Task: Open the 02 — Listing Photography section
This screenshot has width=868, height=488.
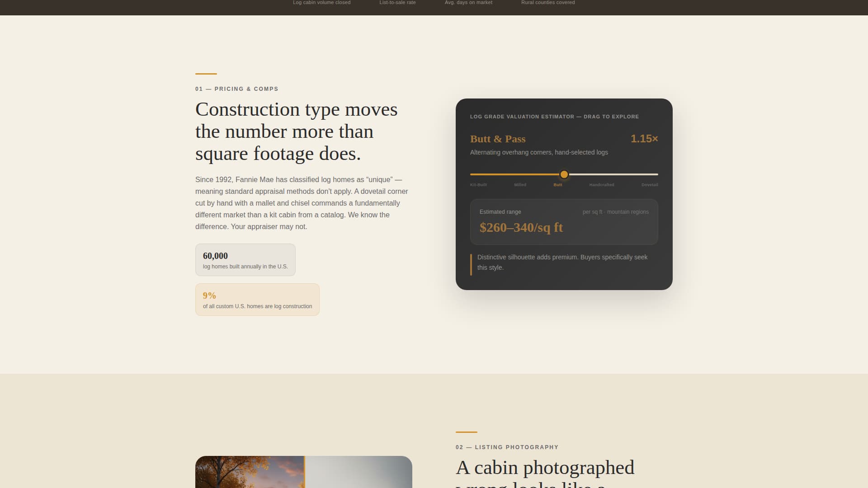Action: 507,447
